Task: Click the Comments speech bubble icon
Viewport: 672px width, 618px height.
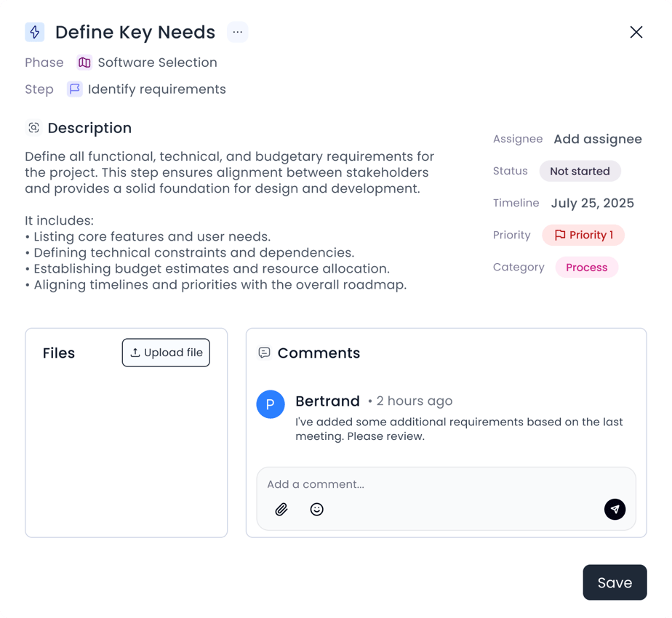Action: click(x=265, y=353)
